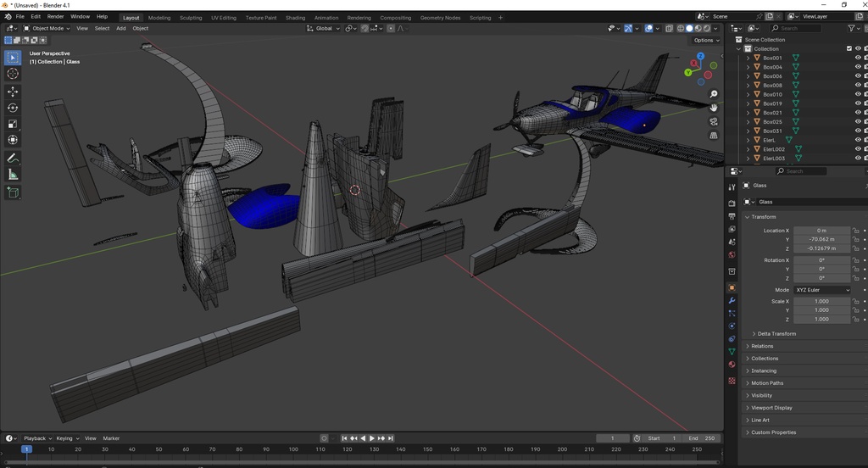Image resolution: width=868 pixels, height=468 pixels.
Task: Open the Object Mode dropdown
Action: pos(47,28)
